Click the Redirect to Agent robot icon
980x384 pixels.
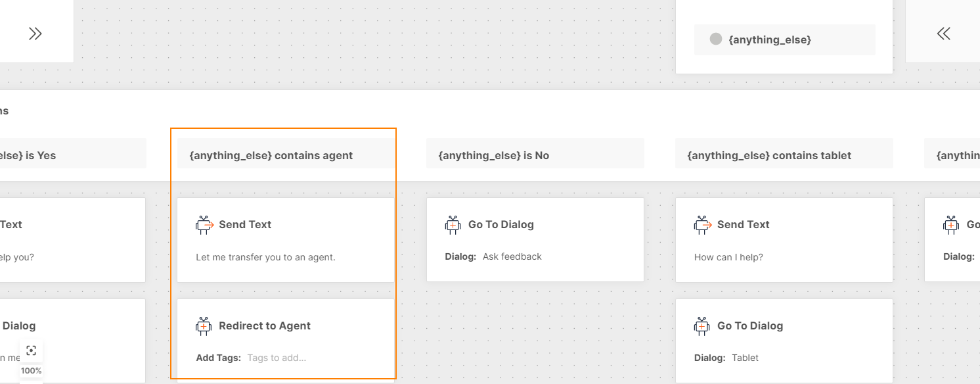tap(204, 326)
